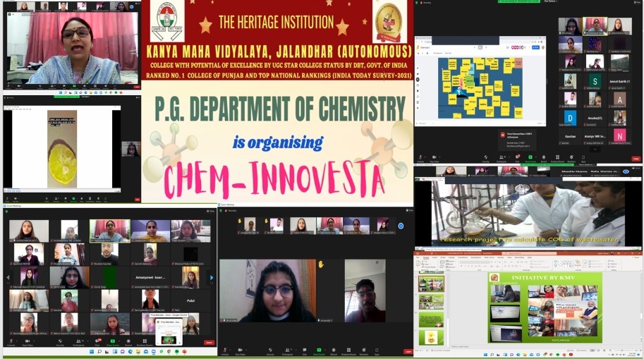Viewport: 644px width, 359px height.
Task: Click red Leave button in top-right Zoom window
Action: 636,159
